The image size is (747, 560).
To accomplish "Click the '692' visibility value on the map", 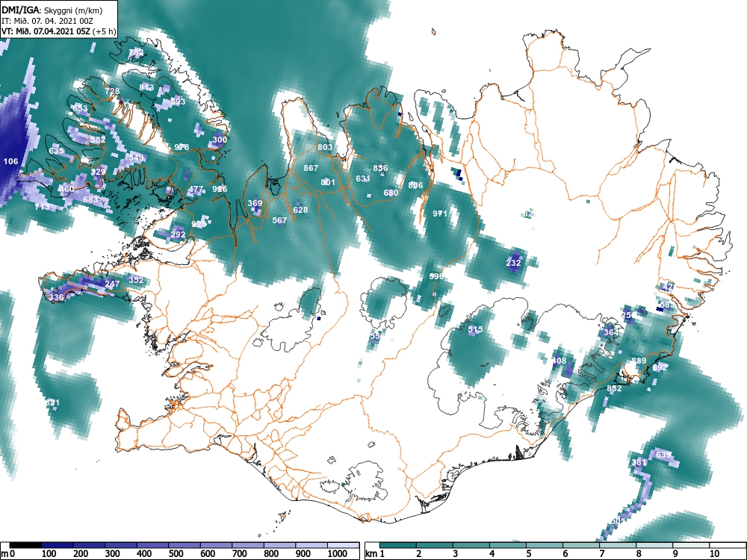I will [660, 367].
